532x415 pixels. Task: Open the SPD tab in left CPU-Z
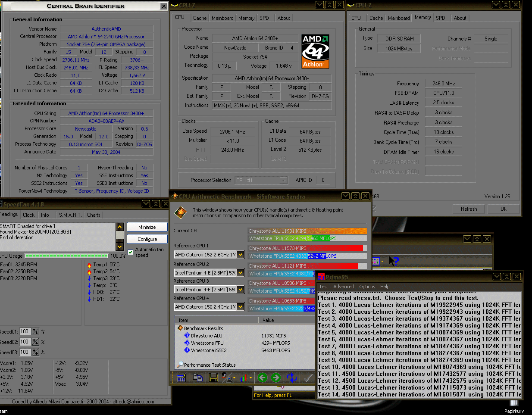pos(264,18)
